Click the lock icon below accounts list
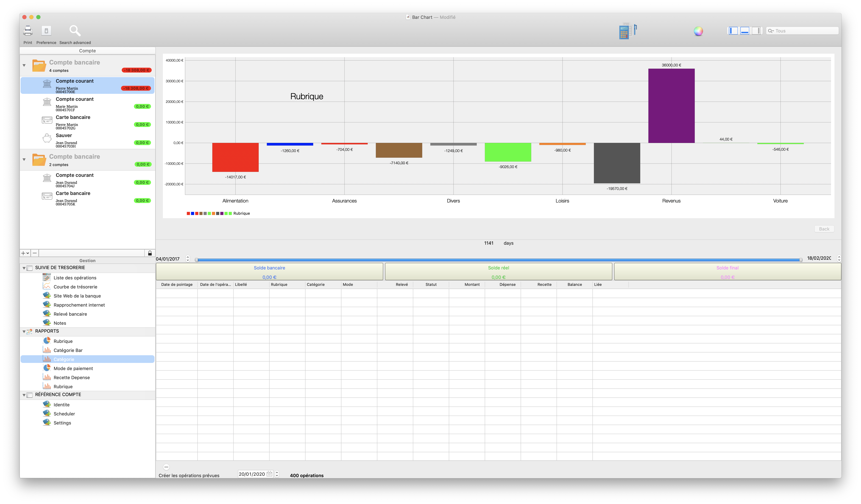The width and height of the screenshot is (861, 504). 150,253
